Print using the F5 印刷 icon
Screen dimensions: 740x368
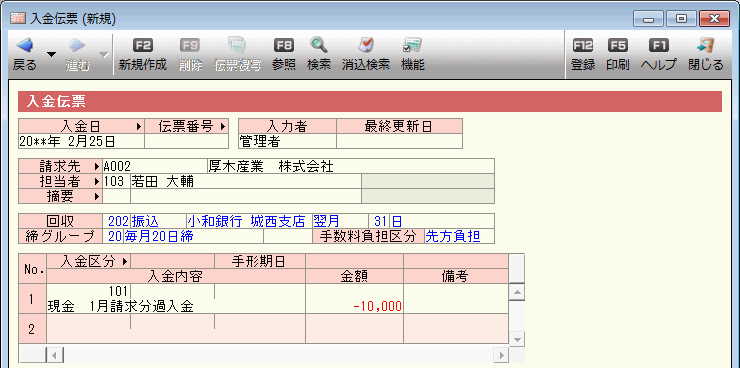(x=617, y=45)
